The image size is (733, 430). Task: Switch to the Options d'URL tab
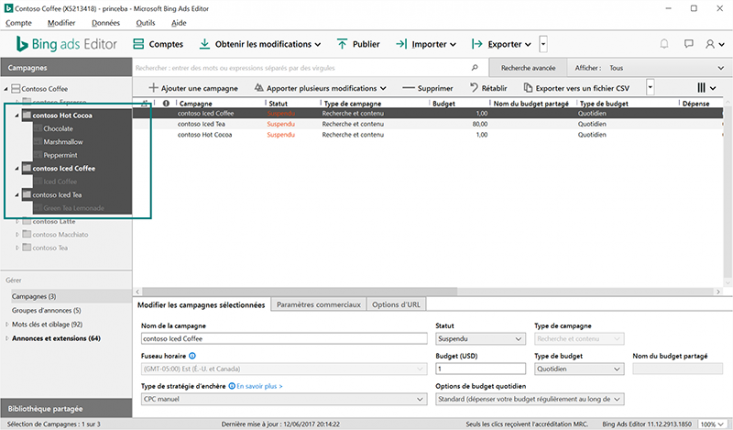click(x=396, y=305)
